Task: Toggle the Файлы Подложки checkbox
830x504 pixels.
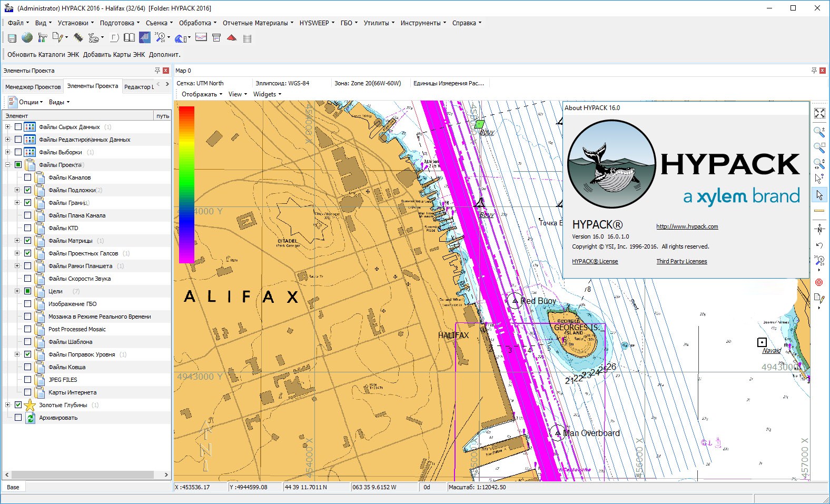Action: 28,190
